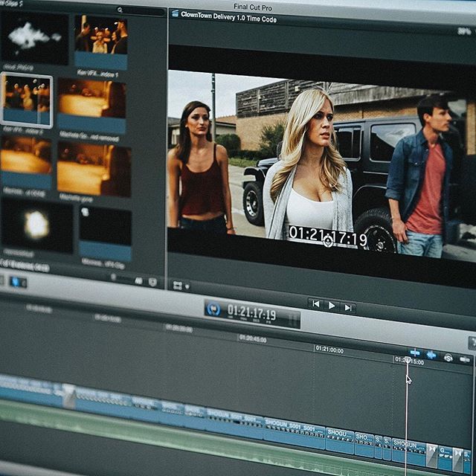Open the background tasks indicator in the dashboard
476x476 pixels.
(x=213, y=309)
